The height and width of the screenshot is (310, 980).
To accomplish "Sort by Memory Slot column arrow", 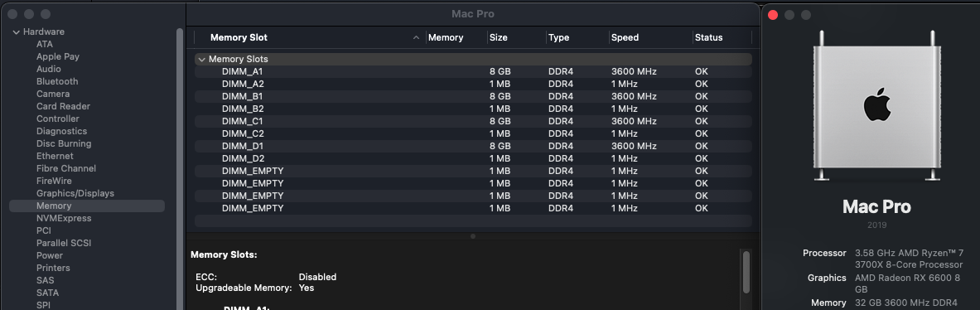I will [x=416, y=37].
